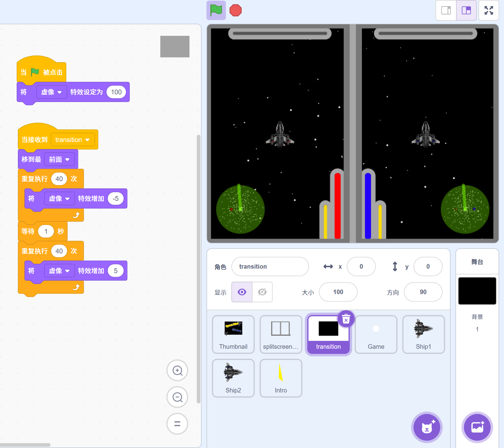This screenshot has height=448, width=504.
Task: Open the choose a backdrop button
Action: pyautogui.click(x=477, y=427)
